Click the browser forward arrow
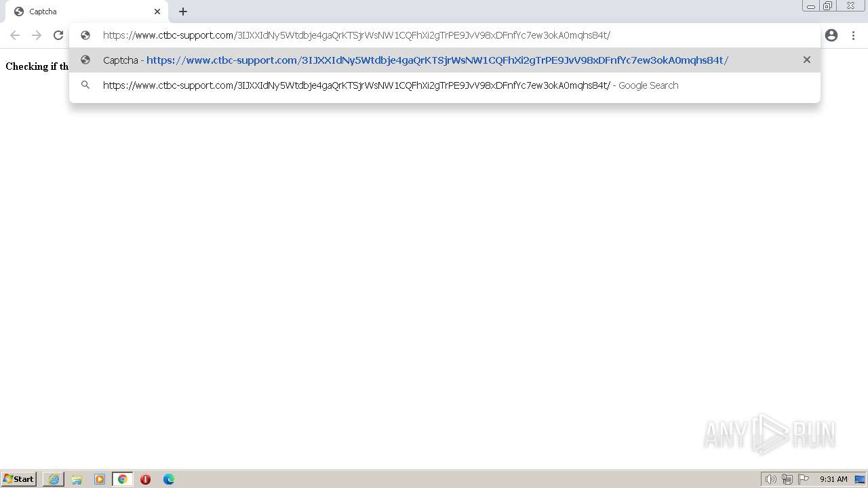This screenshot has height=488, width=868. tap(37, 35)
